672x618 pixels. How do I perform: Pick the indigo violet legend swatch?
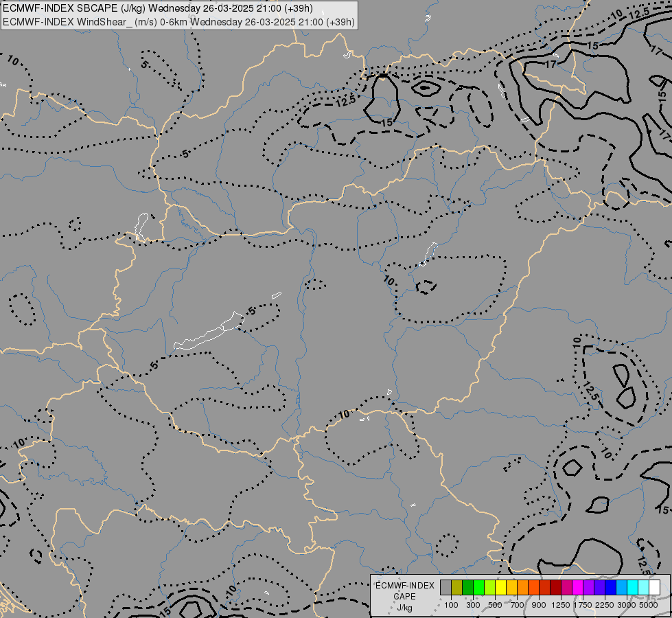click(599, 588)
